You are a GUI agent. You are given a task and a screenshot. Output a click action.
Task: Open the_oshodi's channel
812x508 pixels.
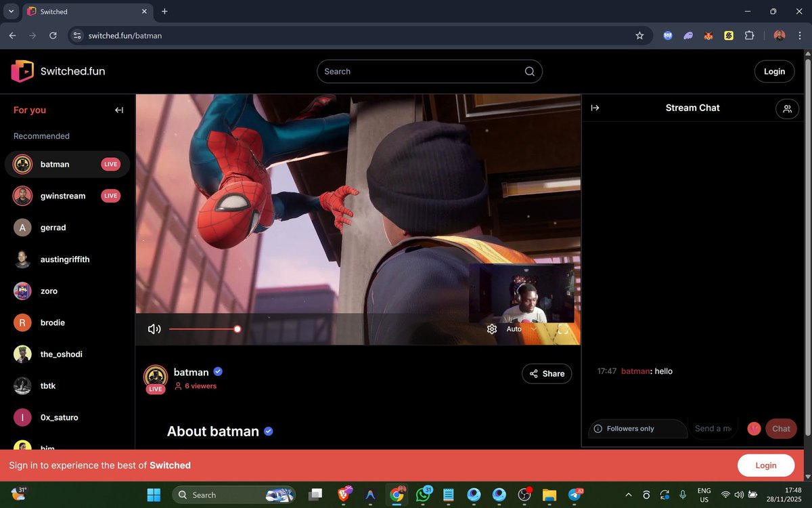67,354
